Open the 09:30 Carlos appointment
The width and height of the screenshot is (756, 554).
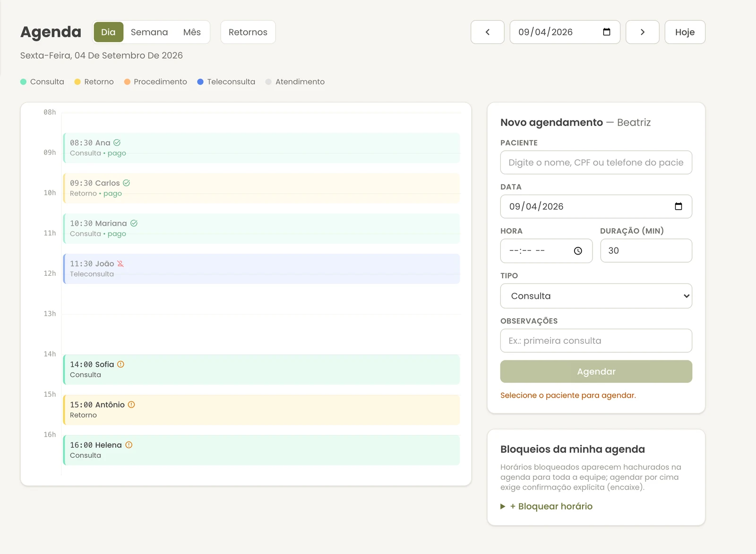tap(261, 188)
